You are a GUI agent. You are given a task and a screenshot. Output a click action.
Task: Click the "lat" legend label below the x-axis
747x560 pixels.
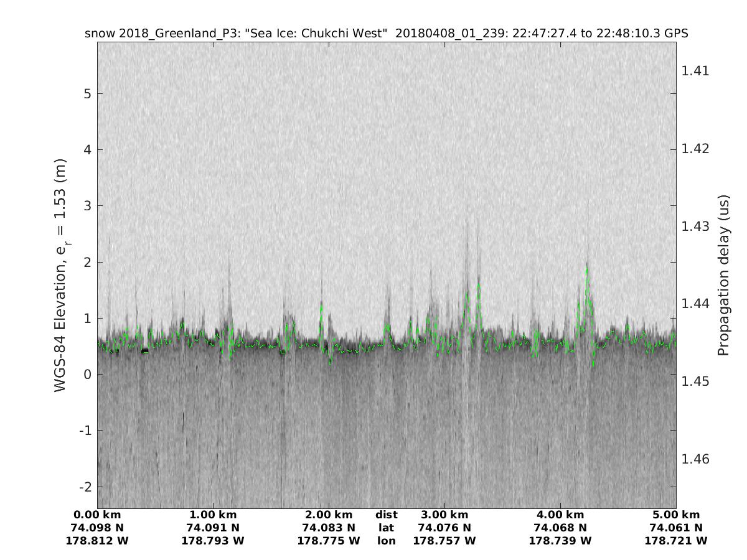[386, 528]
